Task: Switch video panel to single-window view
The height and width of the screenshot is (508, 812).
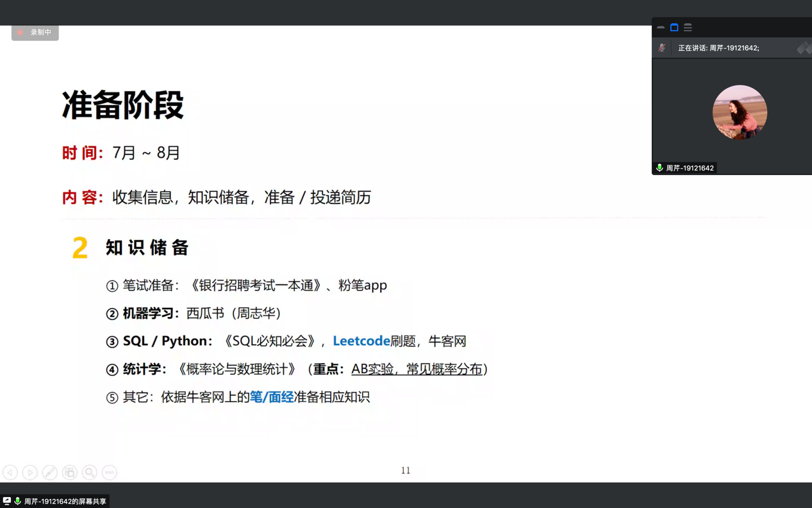Action: 674,28
